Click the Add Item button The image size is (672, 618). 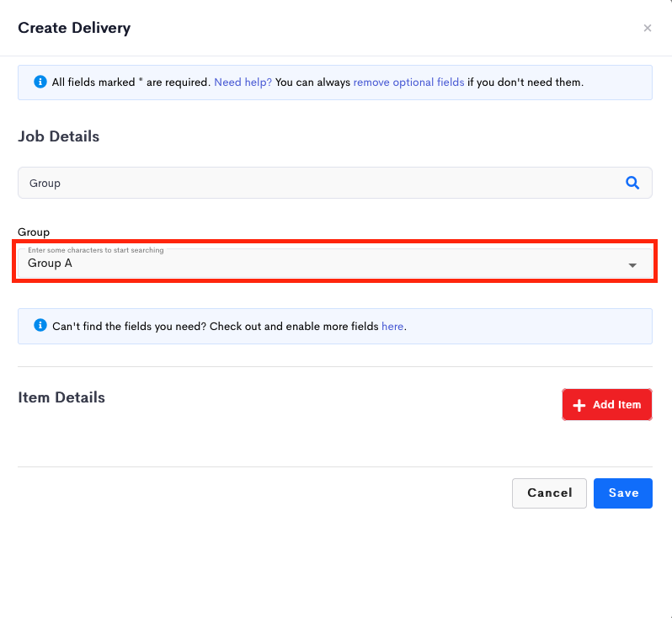coord(607,405)
